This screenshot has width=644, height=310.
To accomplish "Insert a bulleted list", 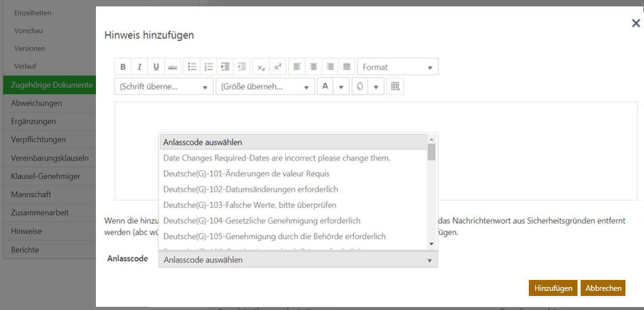I will (x=192, y=67).
